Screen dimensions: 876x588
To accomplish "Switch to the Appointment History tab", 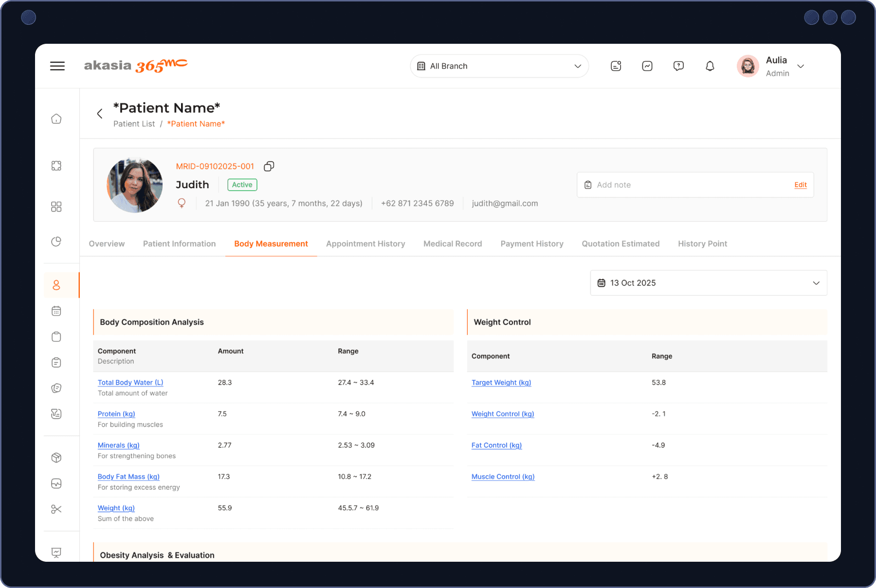I will tap(365, 244).
